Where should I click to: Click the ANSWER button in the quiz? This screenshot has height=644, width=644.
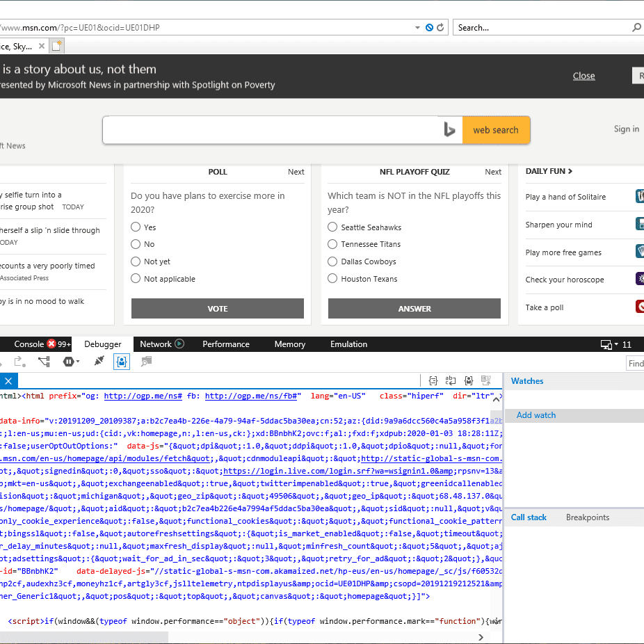click(x=414, y=309)
